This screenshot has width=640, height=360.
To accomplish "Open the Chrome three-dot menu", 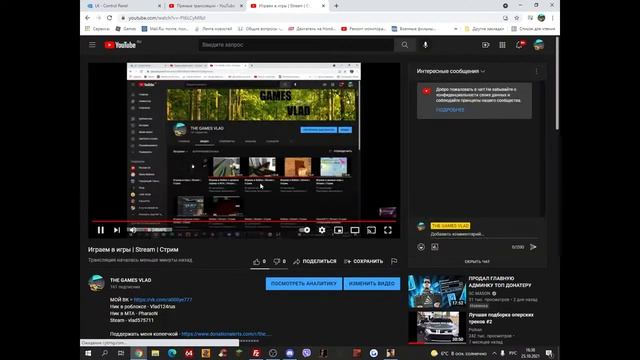I will tap(552, 18).
